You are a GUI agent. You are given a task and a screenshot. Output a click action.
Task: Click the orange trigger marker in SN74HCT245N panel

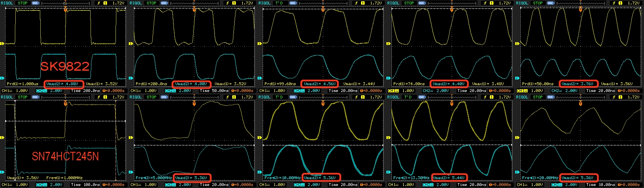tap(65, 104)
